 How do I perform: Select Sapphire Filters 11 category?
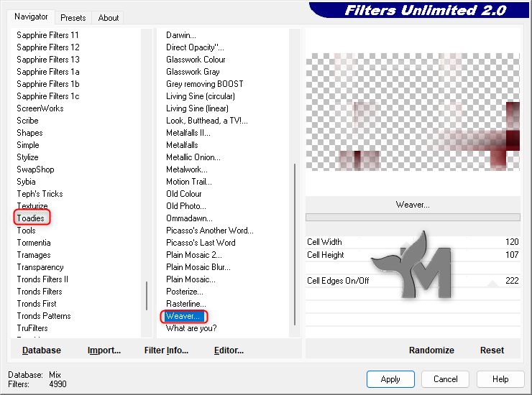(x=48, y=35)
